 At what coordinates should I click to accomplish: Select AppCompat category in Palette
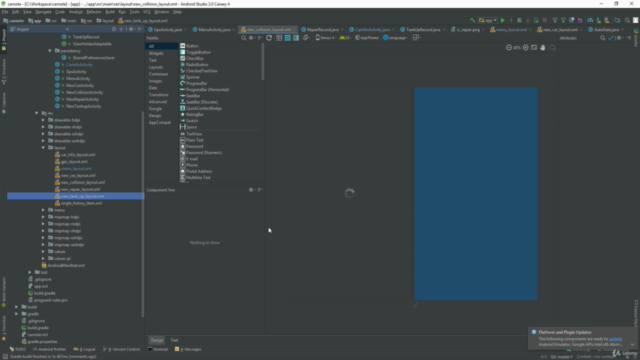[x=160, y=122]
